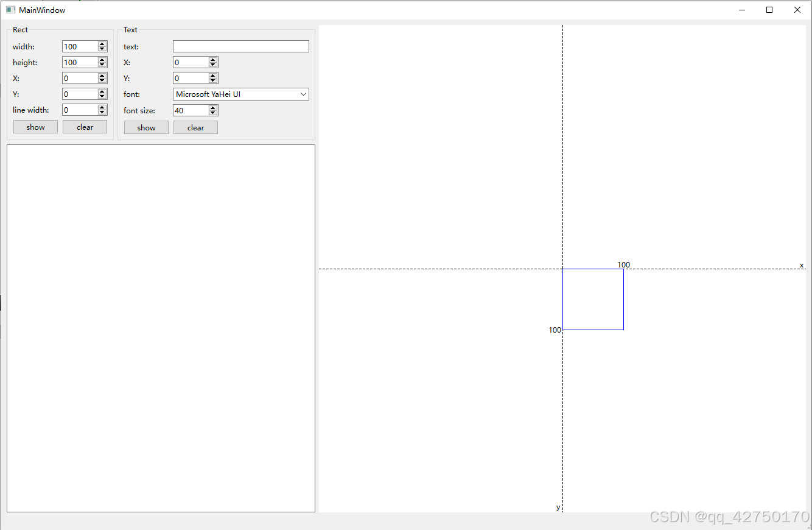This screenshot has width=812, height=530.
Task: Select the width input field
Action: pyautogui.click(x=79, y=46)
